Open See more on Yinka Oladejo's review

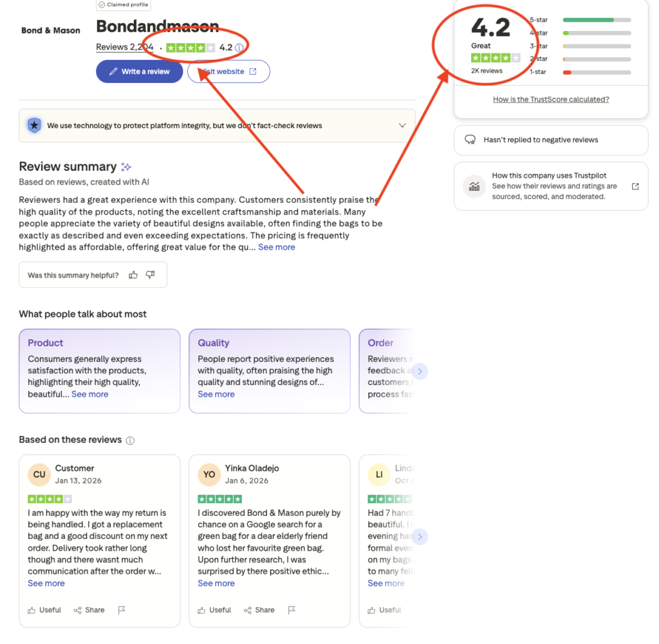click(216, 583)
